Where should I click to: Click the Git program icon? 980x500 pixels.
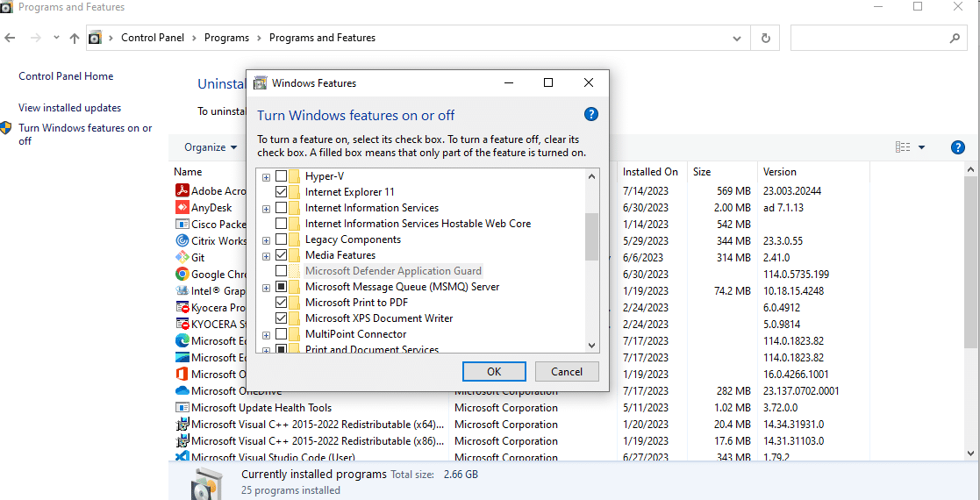point(182,257)
